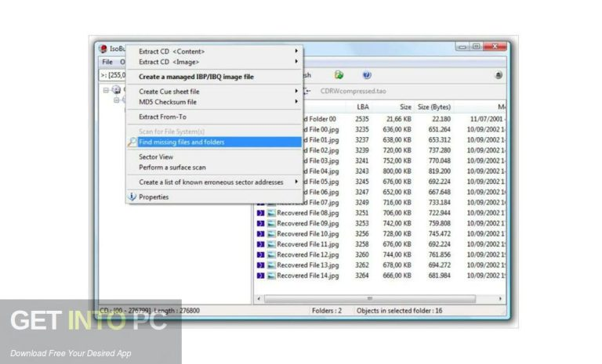This screenshot has width=602, height=364.
Task: Click the image icon of Recovered File 14.jpg
Action: (x=271, y=276)
